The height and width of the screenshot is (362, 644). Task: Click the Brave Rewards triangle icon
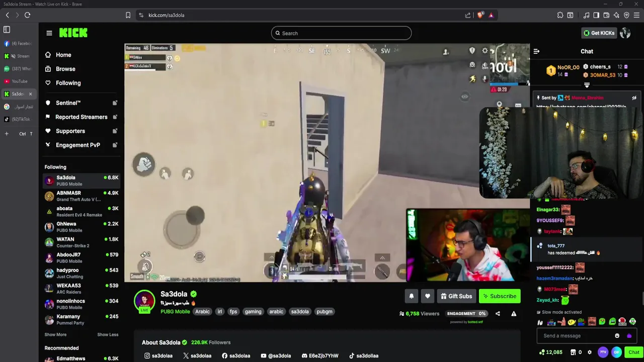click(491, 15)
